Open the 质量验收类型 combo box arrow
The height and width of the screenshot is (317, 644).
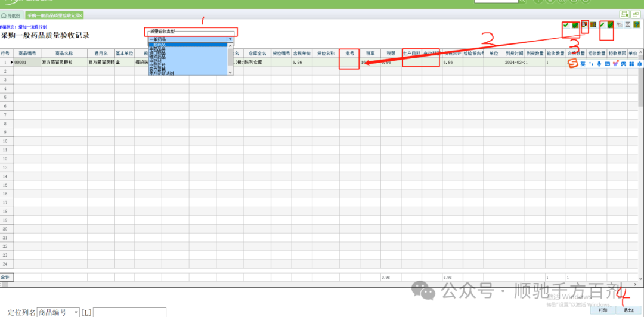point(230,39)
